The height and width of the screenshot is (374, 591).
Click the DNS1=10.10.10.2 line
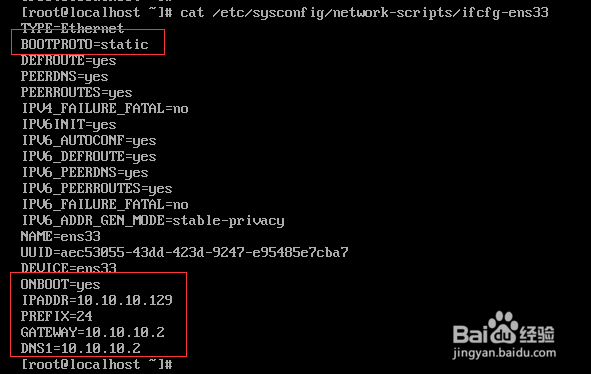coord(81,348)
